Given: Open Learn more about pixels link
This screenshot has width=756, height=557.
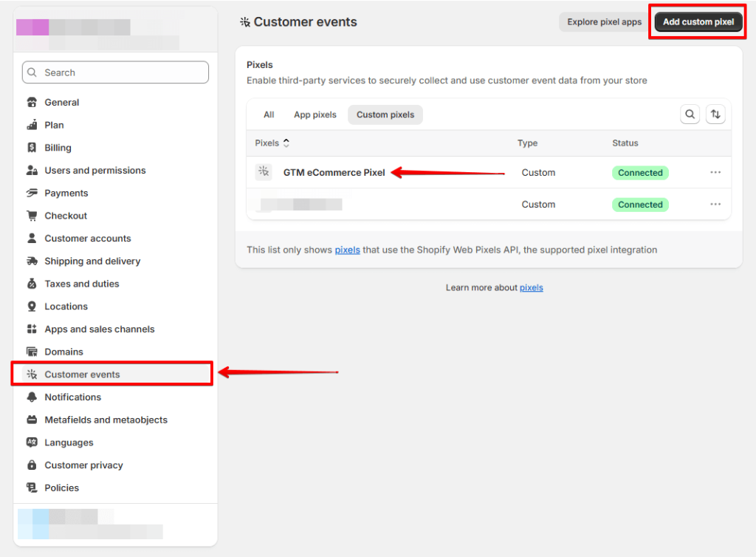Looking at the screenshot, I should click(532, 287).
